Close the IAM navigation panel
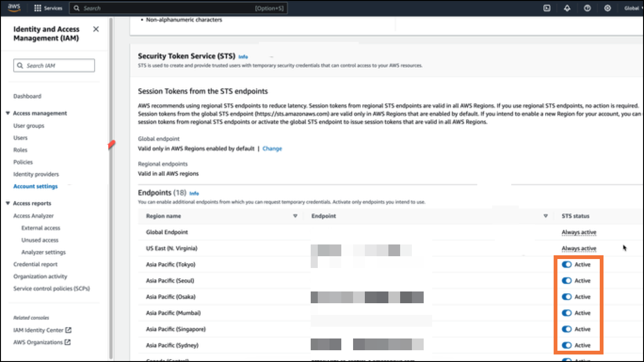Image resolution: width=644 pixels, height=362 pixels. click(96, 29)
